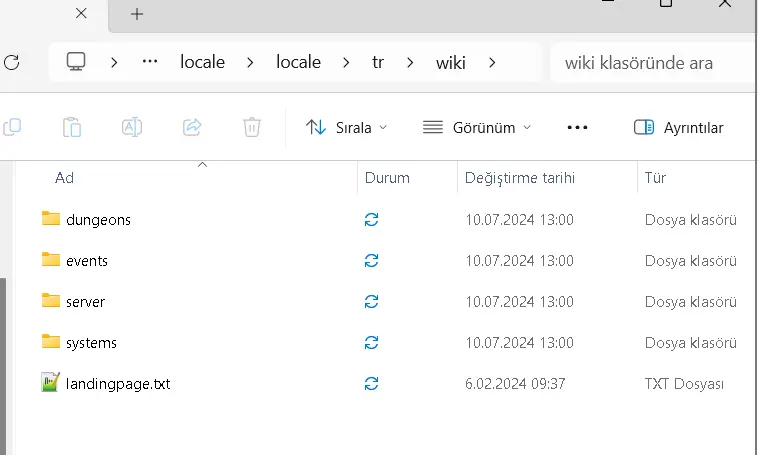Click the This PC monitor icon
Screen dimensions: 758x455
(76, 62)
